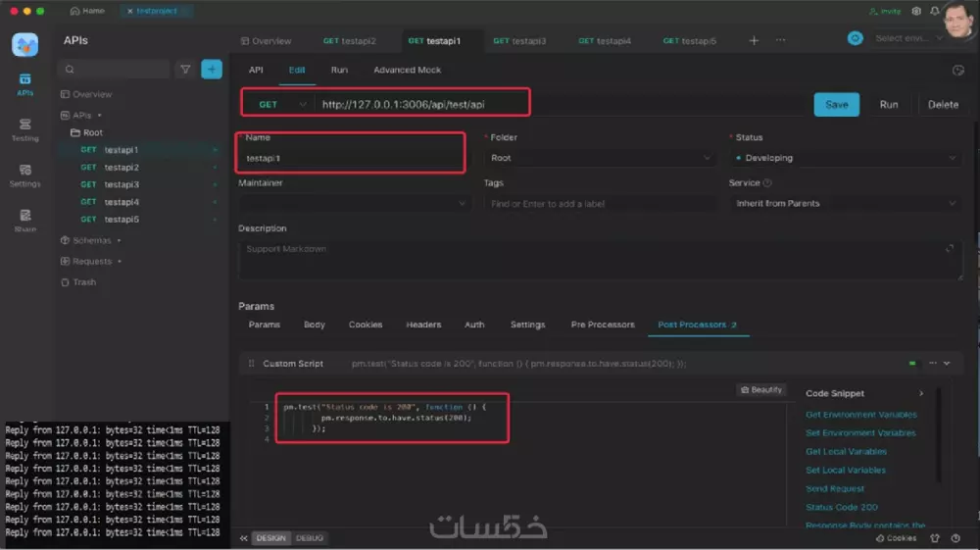Open notifications bell in title bar

(934, 11)
